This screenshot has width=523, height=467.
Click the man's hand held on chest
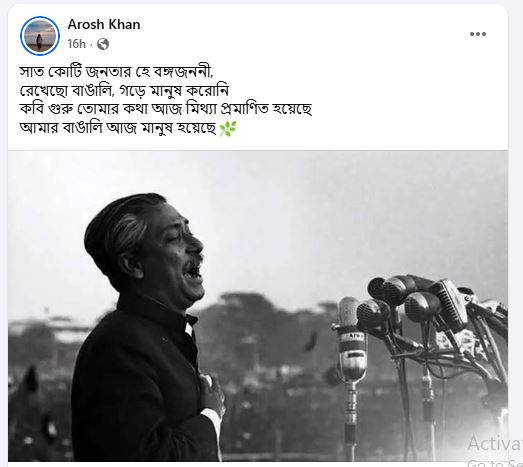tap(212, 394)
